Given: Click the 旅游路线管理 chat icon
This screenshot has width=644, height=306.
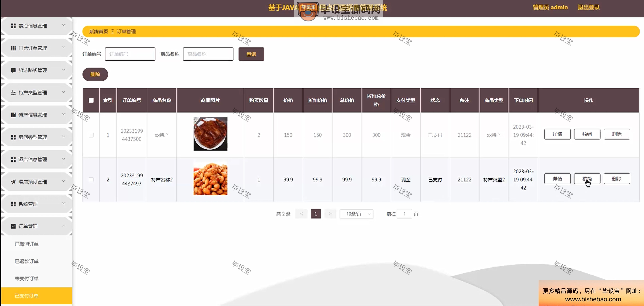Looking at the screenshot, I should (13, 70).
